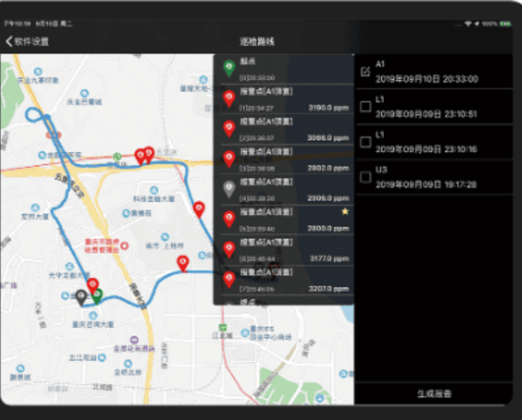Image resolution: width=522 pixels, height=420 pixels.
Task: Uncheck the A1 route checkbox
Action: click(365, 71)
